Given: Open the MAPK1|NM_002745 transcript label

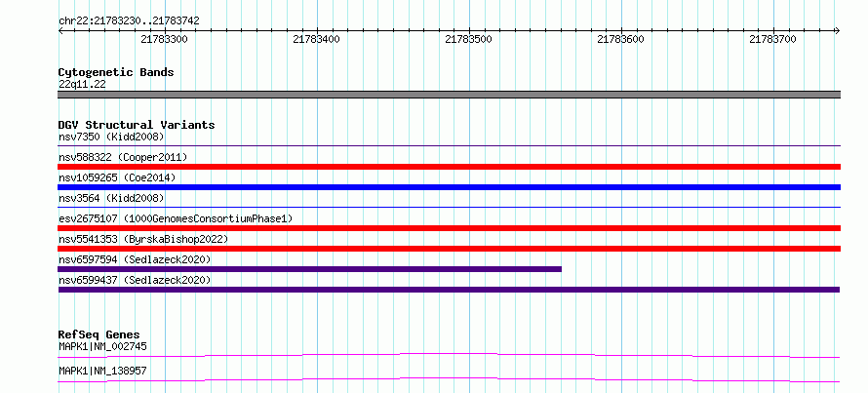Looking at the screenshot, I should [102, 346].
